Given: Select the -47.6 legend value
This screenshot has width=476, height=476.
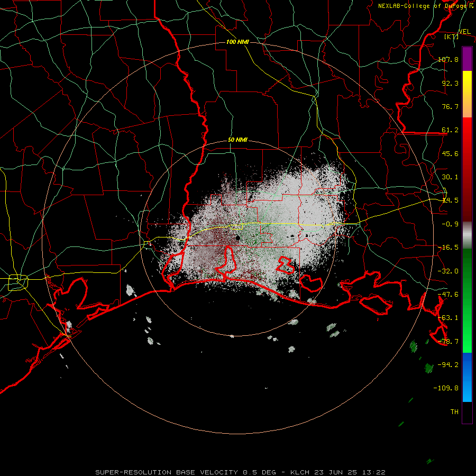Looking at the screenshot, I should (x=448, y=295).
